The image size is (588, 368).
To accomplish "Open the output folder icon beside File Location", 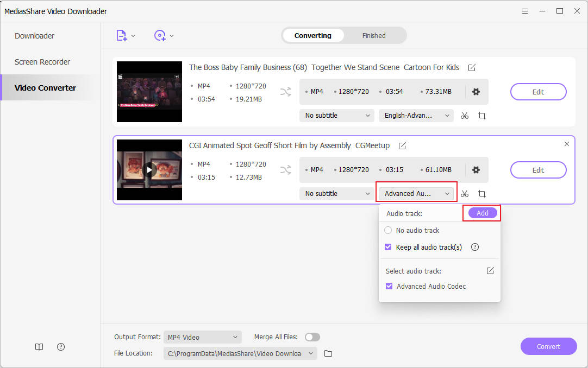I will pos(328,353).
